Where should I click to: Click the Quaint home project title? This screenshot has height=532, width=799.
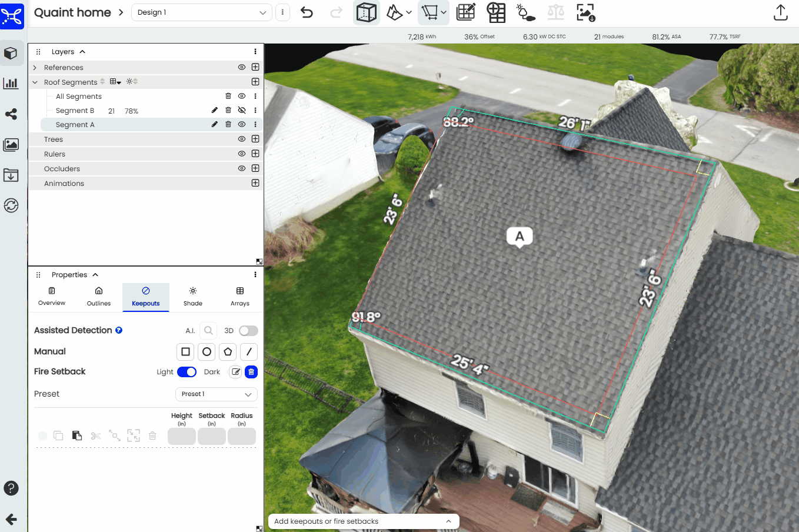[x=72, y=12]
